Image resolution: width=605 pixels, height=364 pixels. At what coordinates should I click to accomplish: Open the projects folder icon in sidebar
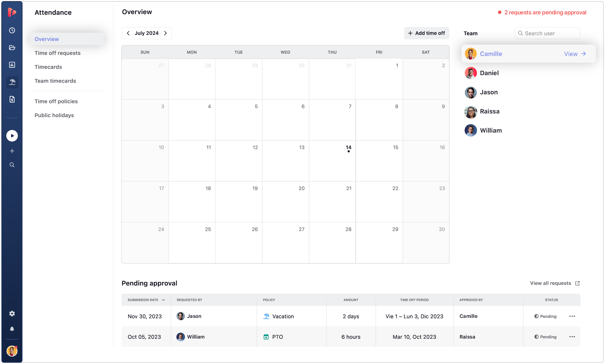pos(12,48)
